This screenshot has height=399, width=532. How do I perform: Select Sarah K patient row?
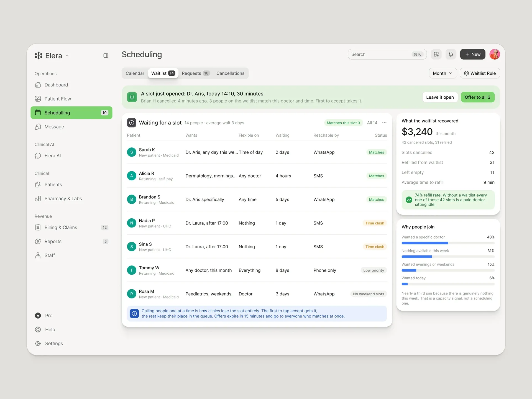click(x=257, y=152)
